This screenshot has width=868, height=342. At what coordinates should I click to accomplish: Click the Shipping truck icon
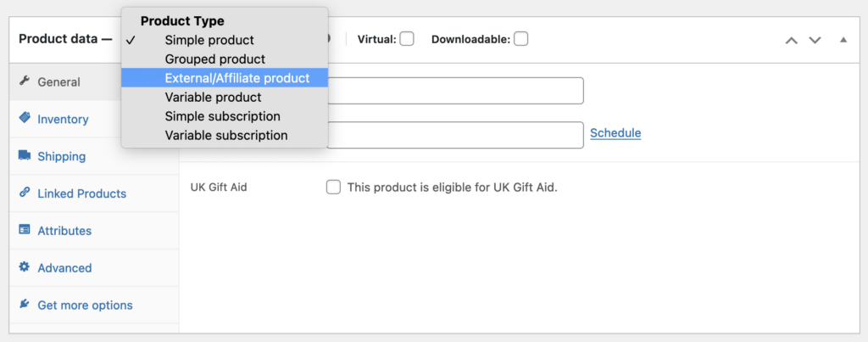tap(25, 155)
